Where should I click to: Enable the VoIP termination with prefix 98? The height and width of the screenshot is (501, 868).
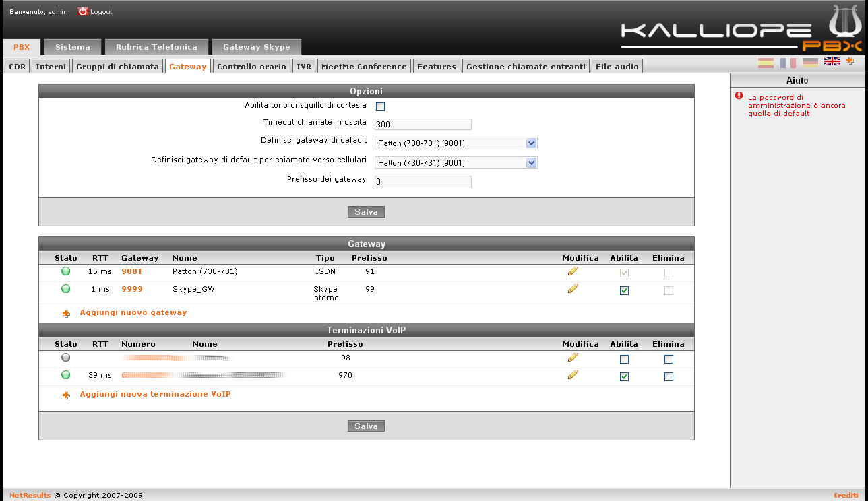(624, 359)
